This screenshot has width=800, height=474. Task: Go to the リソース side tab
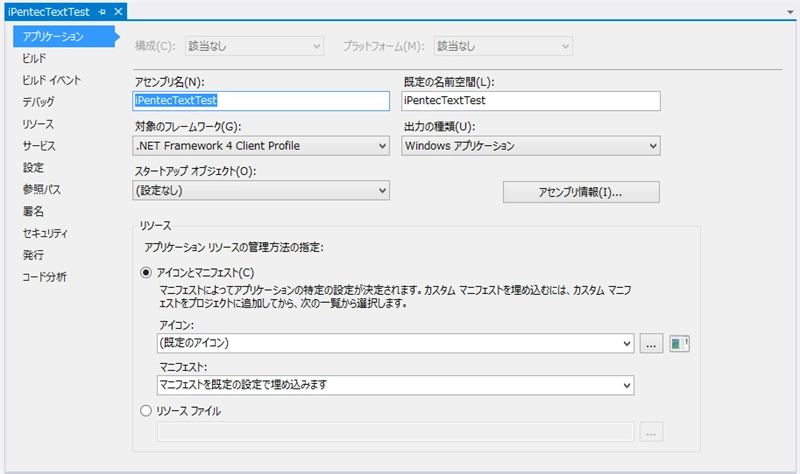pos(38,124)
